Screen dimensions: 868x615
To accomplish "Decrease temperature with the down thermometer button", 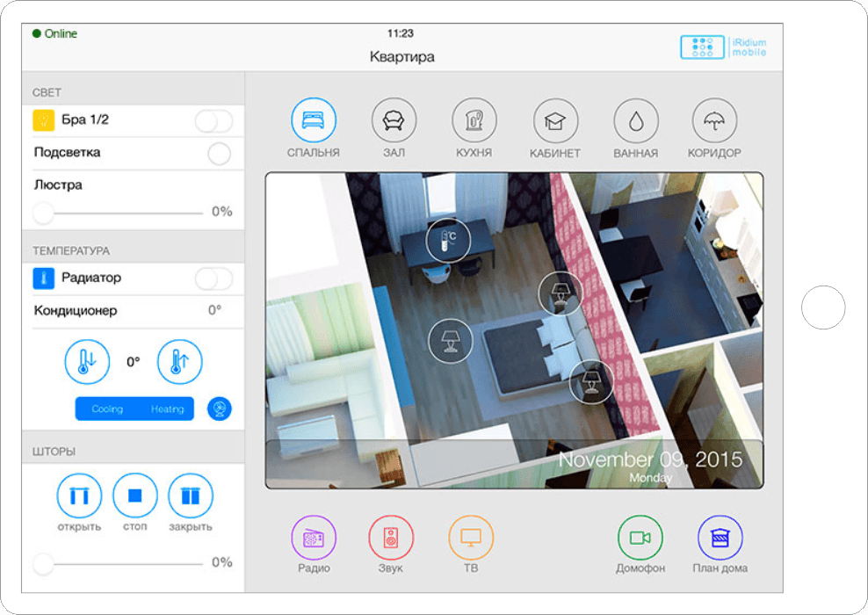I will point(87,361).
